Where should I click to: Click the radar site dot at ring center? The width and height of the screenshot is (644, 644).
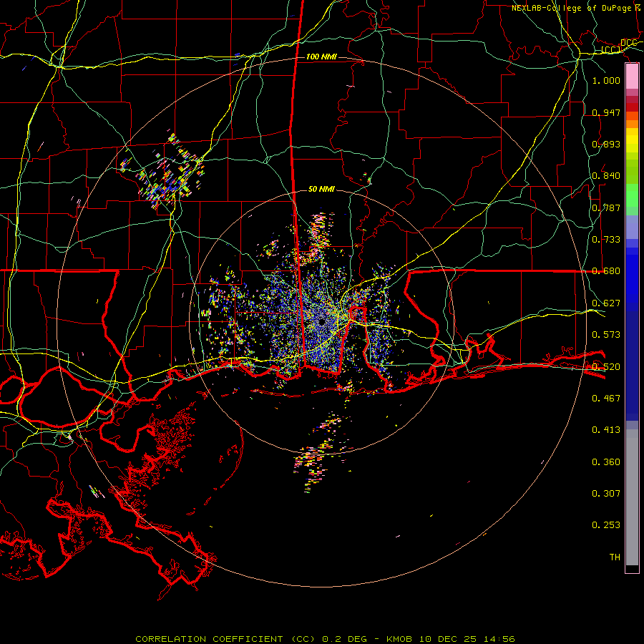pyautogui.click(x=321, y=323)
